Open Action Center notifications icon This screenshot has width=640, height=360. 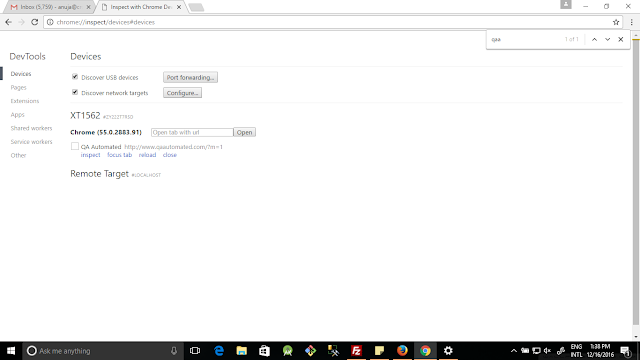click(x=626, y=351)
